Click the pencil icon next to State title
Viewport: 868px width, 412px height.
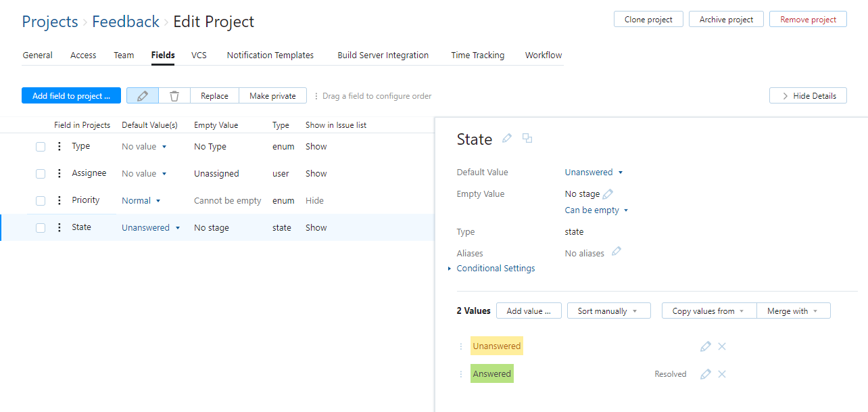tap(507, 139)
